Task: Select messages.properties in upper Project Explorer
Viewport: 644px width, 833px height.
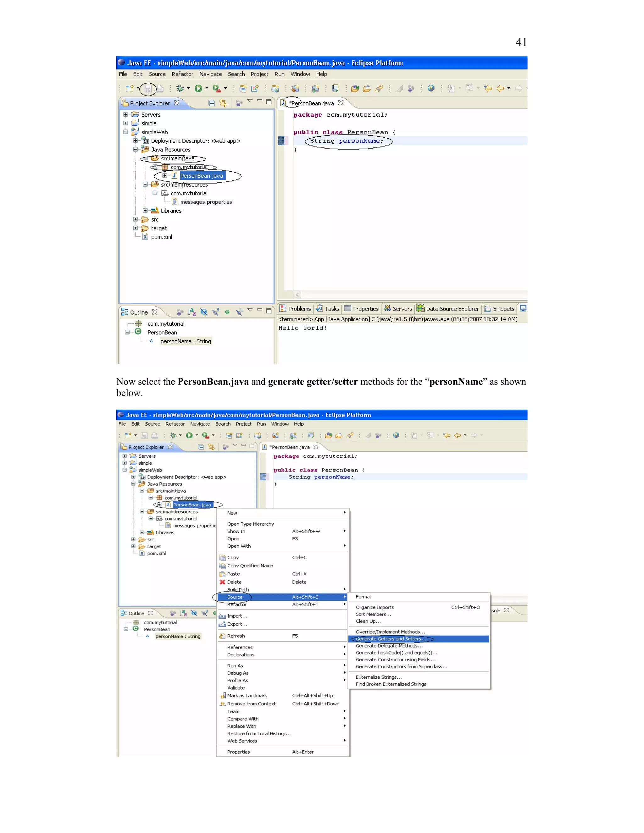Action: [x=206, y=202]
